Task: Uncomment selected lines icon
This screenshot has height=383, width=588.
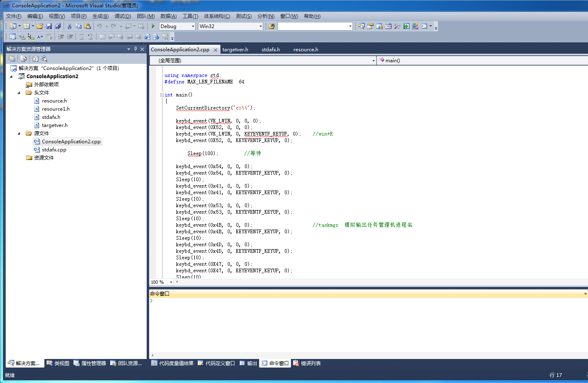Action: (x=90, y=37)
